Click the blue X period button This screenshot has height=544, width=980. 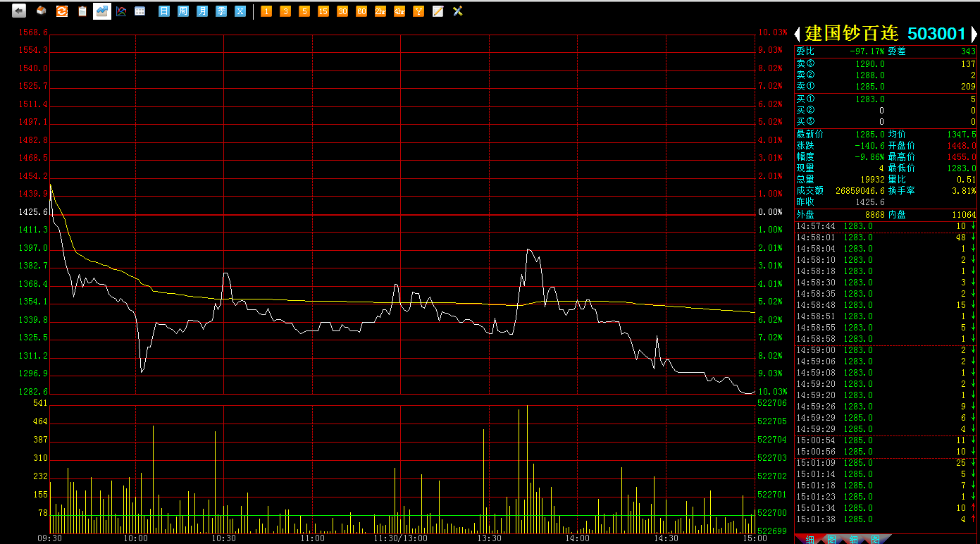point(240,11)
